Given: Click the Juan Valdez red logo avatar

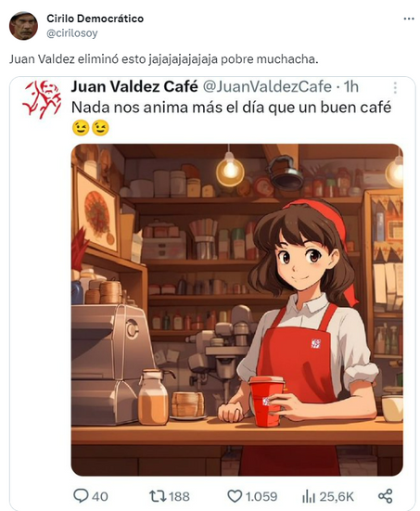Looking at the screenshot, I should (42, 99).
